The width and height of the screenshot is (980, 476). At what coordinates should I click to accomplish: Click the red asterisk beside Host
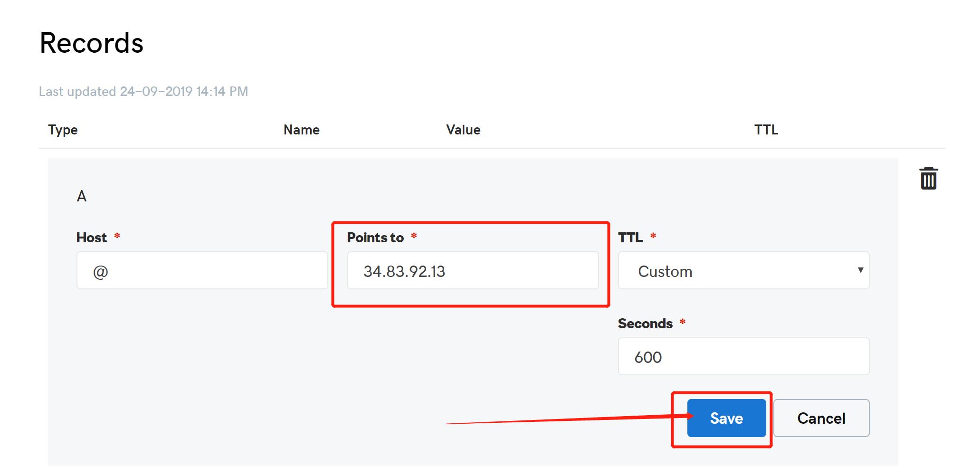pos(117,236)
